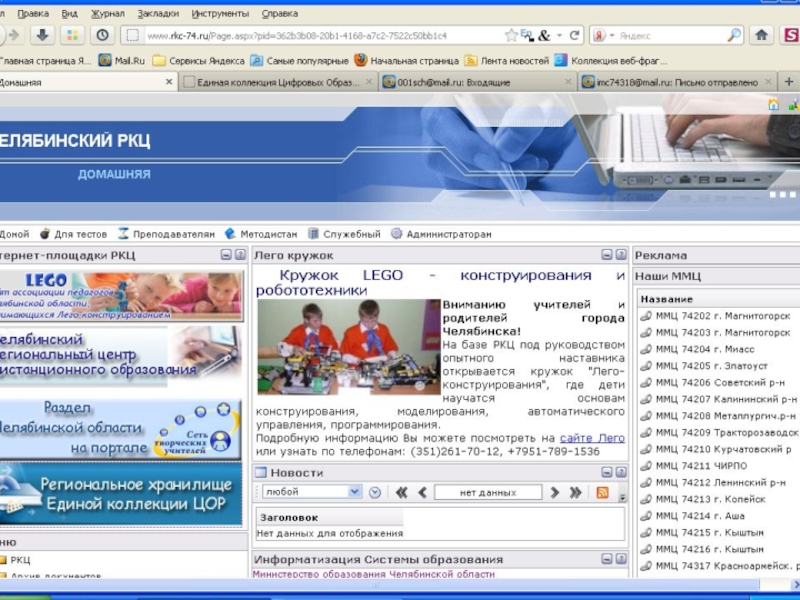Click the colorful apps grid toolbar icon
Screen dimensions: 800x600
click(x=72, y=35)
